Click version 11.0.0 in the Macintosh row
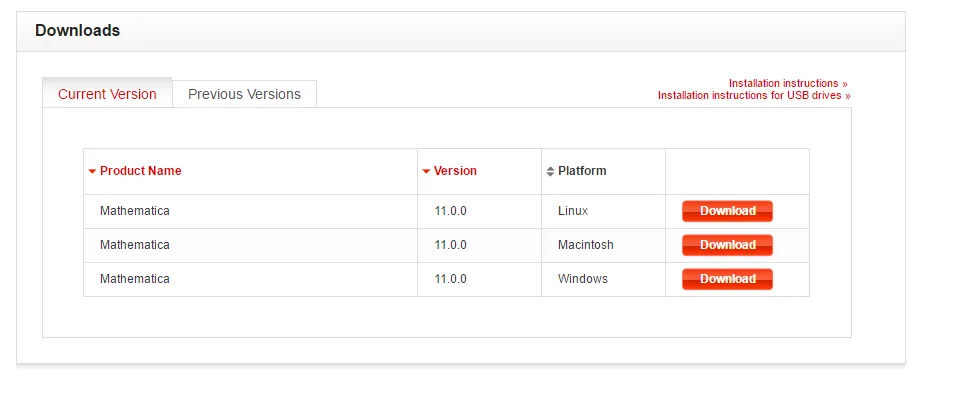The width and height of the screenshot is (960, 404). [x=451, y=245]
